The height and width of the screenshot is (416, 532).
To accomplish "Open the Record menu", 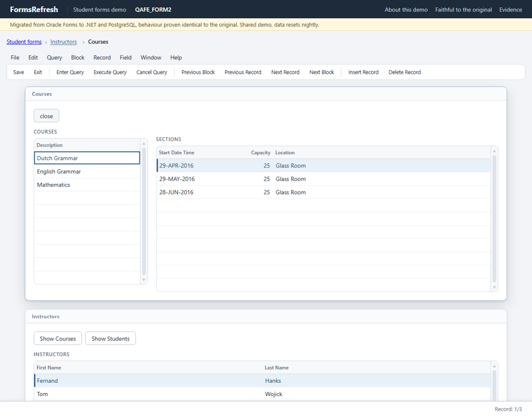I will click(102, 57).
